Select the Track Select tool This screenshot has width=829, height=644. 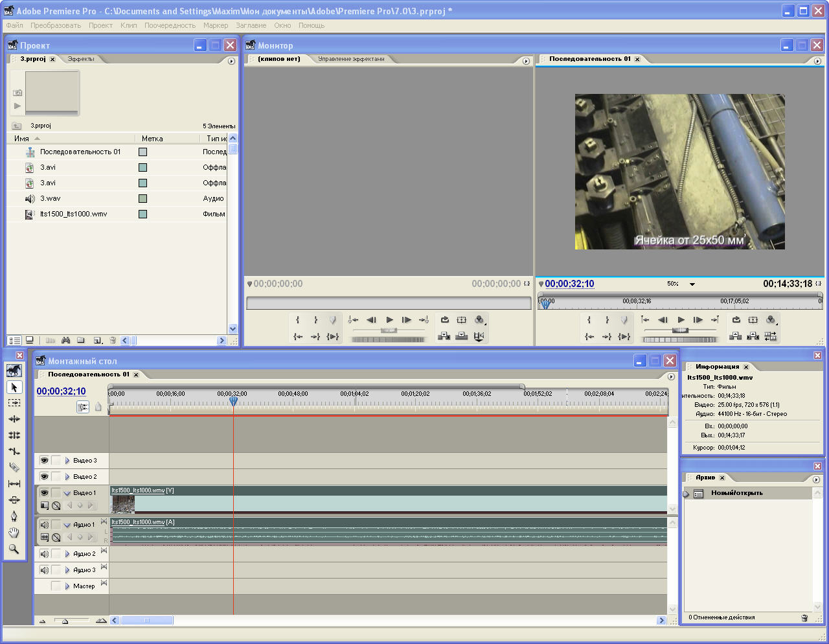click(14, 403)
